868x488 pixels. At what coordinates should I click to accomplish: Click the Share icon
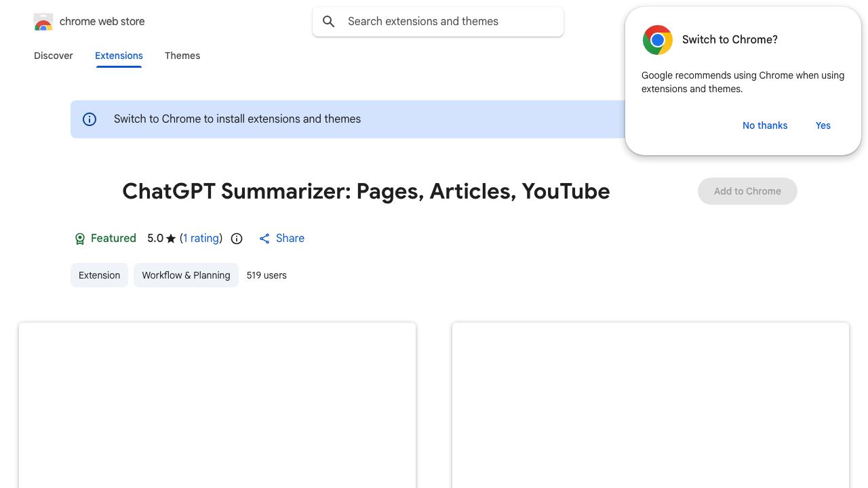point(264,239)
